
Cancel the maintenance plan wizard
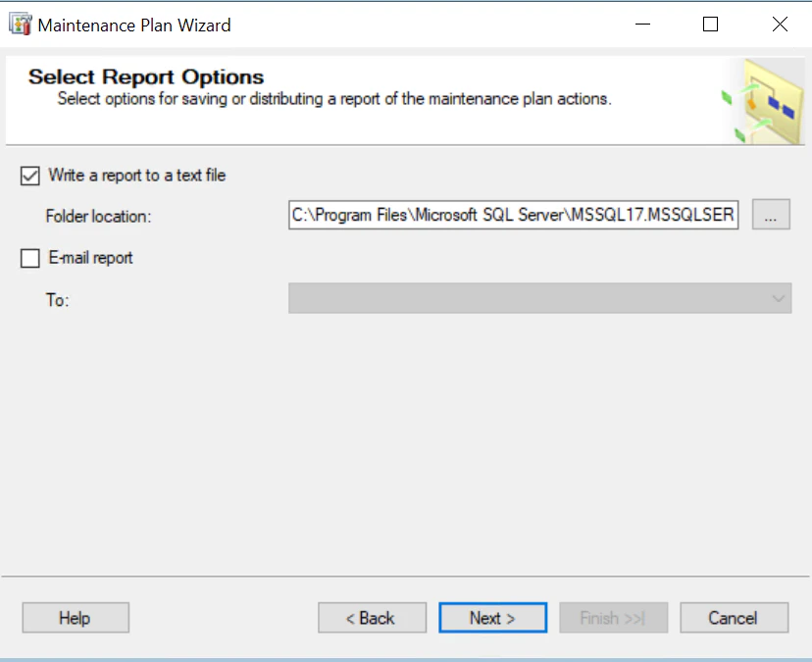click(734, 618)
